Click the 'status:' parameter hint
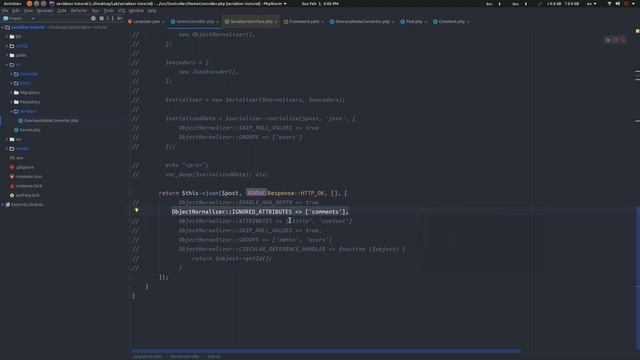The width and height of the screenshot is (640, 360). 256,193
